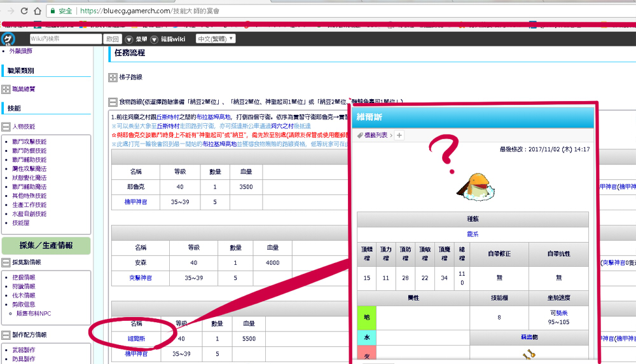Collapse the 製作配方情報 sidebar section

pyautogui.click(x=6, y=335)
